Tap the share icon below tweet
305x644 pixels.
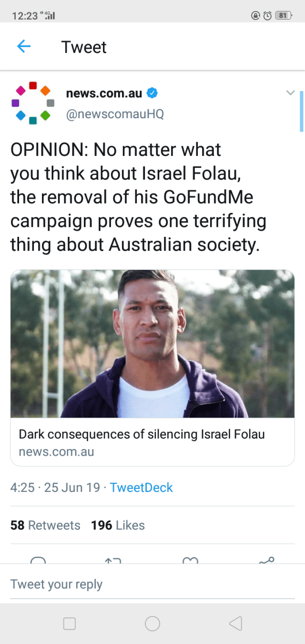coord(266,561)
